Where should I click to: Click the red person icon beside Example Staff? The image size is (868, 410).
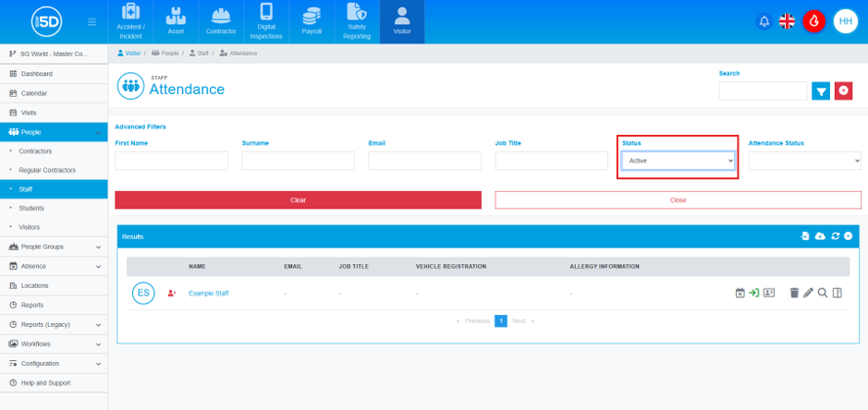pyautogui.click(x=172, y=294)
